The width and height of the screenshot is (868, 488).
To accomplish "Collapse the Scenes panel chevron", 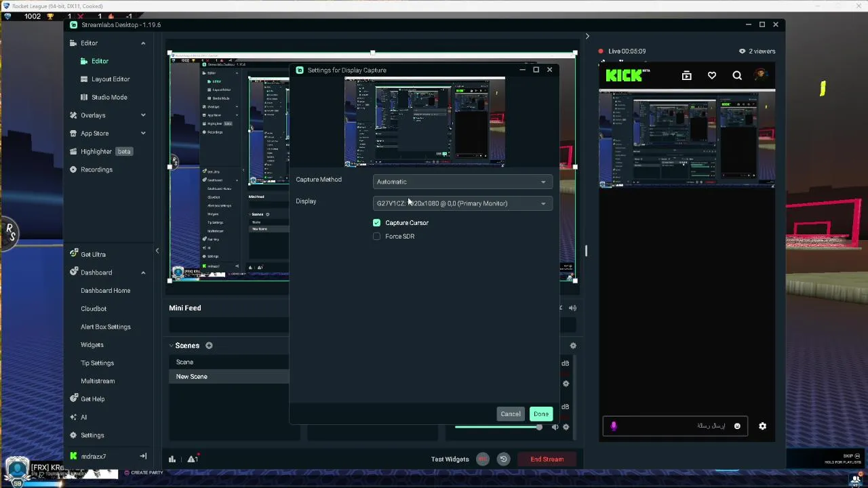I will 172,346.
